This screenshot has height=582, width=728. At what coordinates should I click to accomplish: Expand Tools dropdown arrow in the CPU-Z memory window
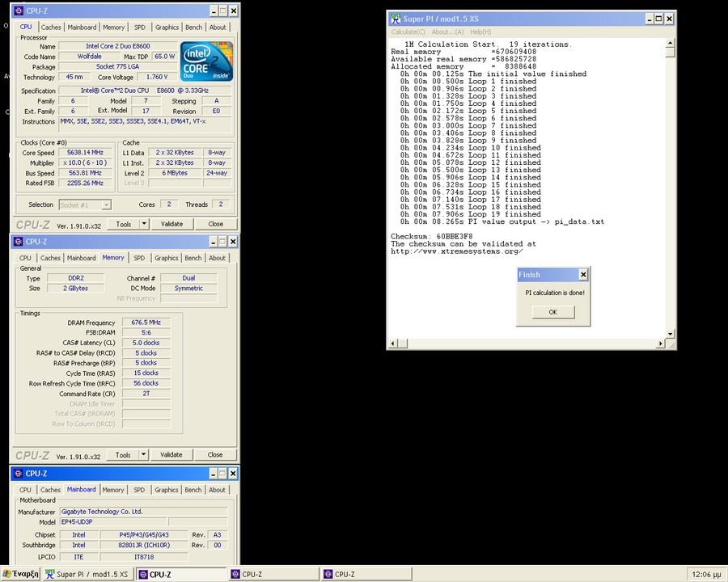(143, 455)
